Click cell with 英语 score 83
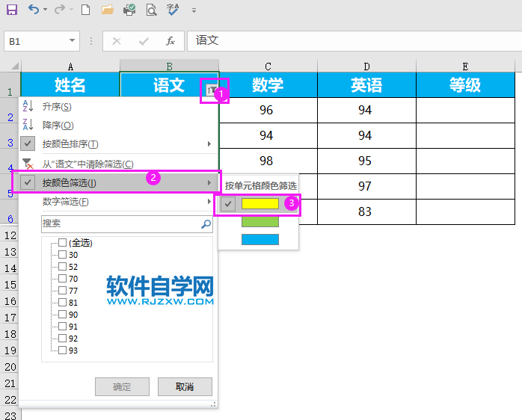Screen dimensions: 522x420 tap(366, 211)
